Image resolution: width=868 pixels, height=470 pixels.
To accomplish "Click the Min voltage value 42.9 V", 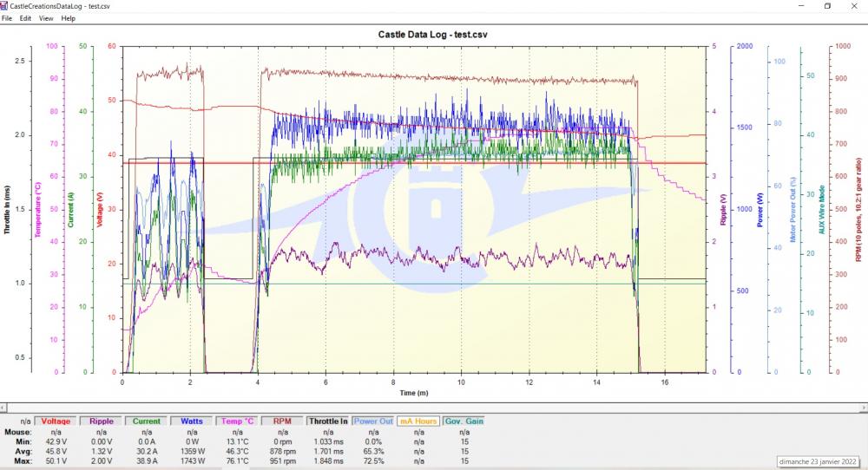I will click(56, 441).
